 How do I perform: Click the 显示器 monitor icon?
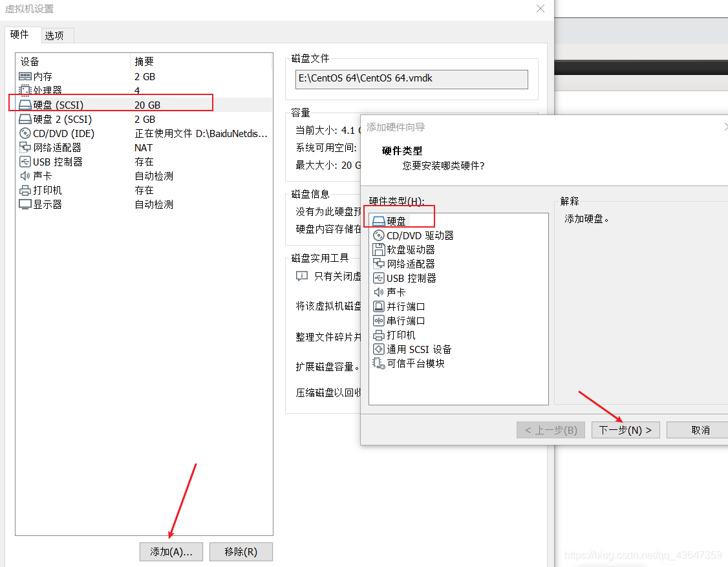(x=25, y=204)
